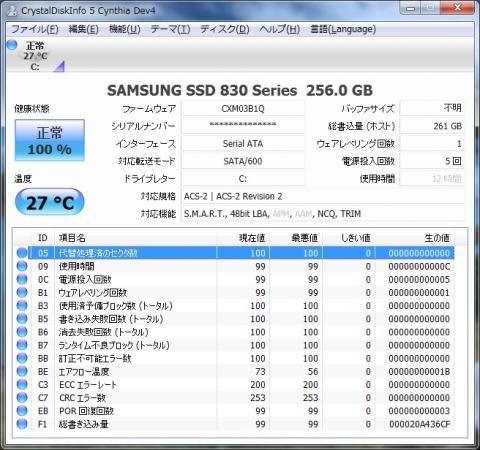Click the blue status orb for attribute B1

(x=22, y=292)
